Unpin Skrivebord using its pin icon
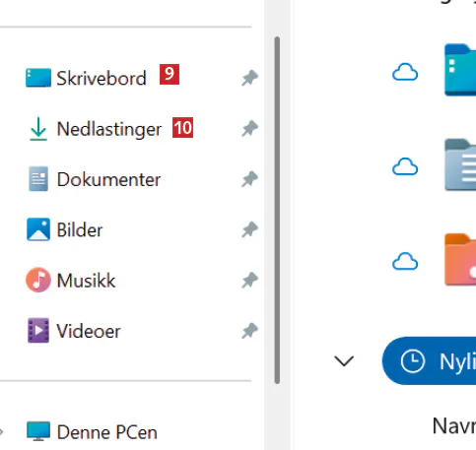 pyautogui.click(x=249, y=78)
